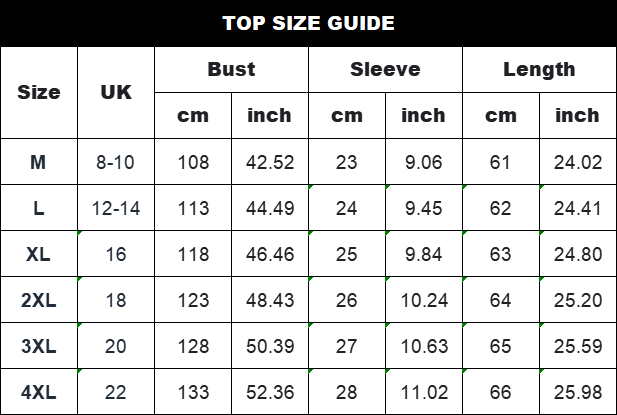Select the cm subheader under Length
The height and width of the screenshot is (415, 617).
coord(501,115)
